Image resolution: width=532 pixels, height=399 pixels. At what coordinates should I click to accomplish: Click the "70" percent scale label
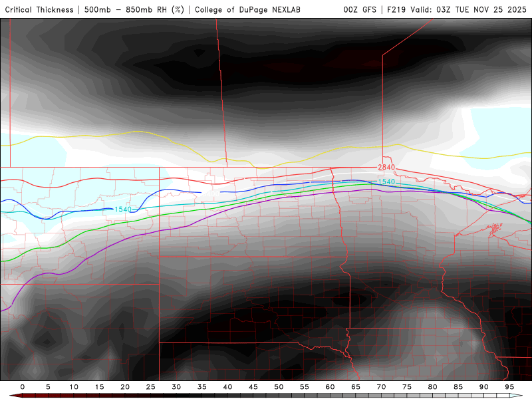coord(381,387)
